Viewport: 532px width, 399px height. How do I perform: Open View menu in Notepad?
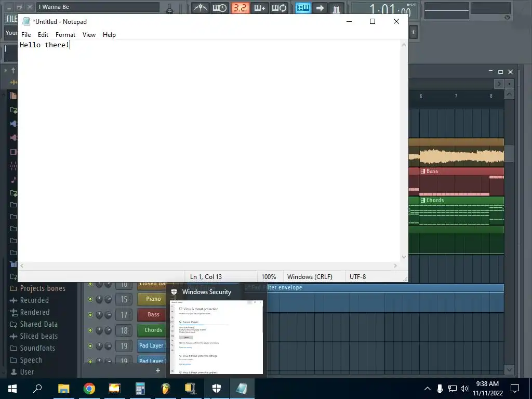point(89,35)
